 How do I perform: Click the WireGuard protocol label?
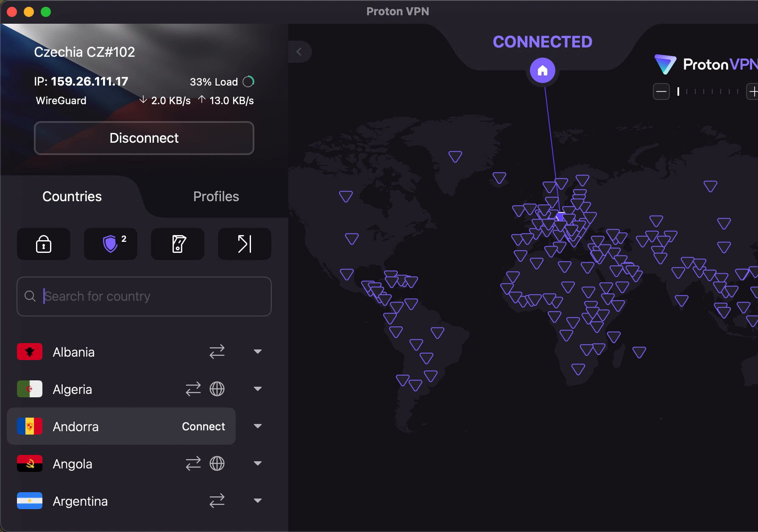pos(61,100)
